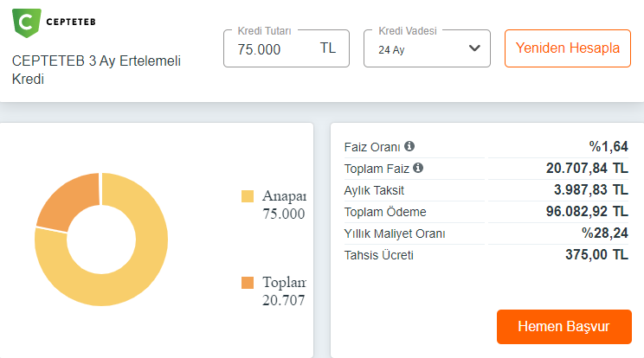Image resolution: width=644 pixels, height=358 pixels.
Task: Click the Hemen Başvur button
Action: coord(563,326)
